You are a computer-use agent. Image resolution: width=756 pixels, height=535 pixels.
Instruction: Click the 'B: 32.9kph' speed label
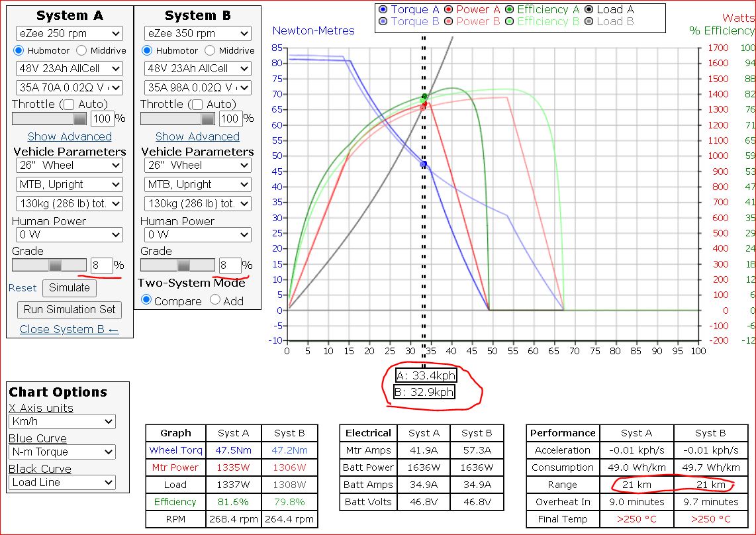click(x=424, y=392)
